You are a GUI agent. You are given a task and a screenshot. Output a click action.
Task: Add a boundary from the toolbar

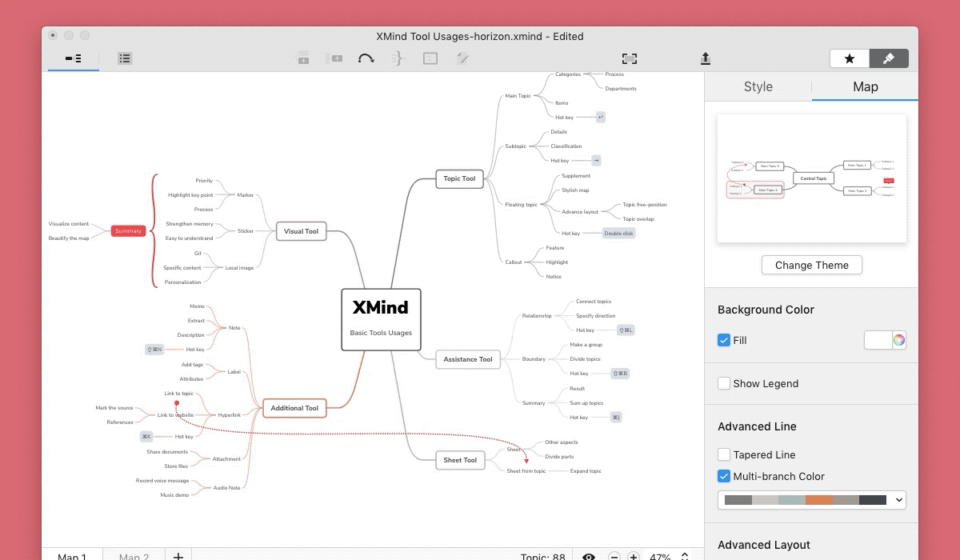pos(430,58)
